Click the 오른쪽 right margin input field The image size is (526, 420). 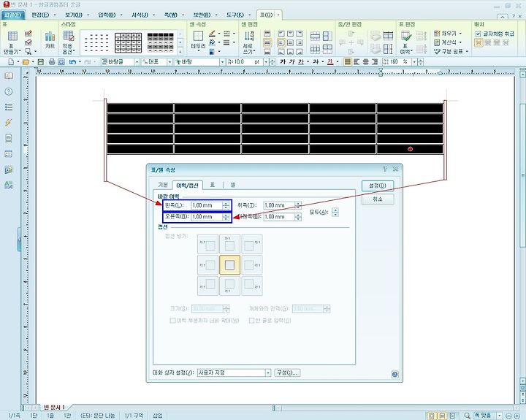(x=207, y=217)
